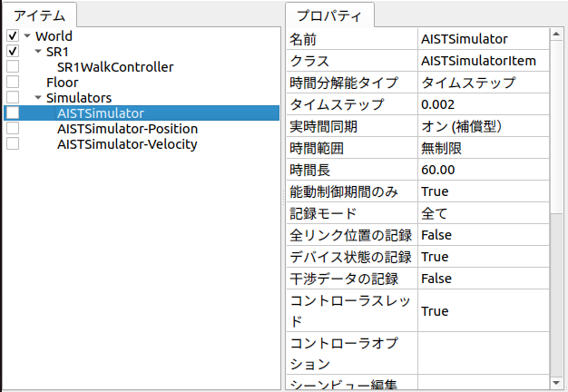Collapse the World tree node

pos(27,36)
